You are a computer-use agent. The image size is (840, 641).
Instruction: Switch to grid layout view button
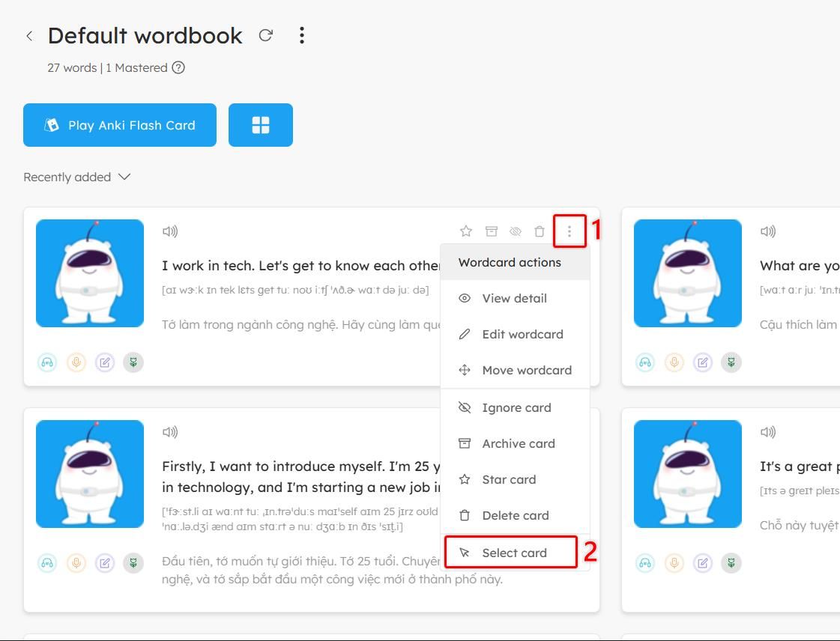coord(260,125)
